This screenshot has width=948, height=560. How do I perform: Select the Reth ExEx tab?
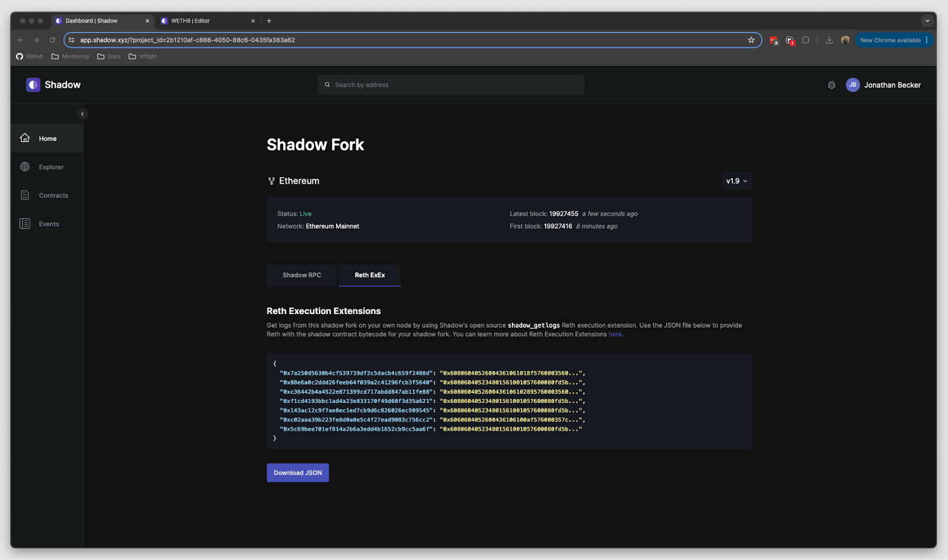(370, 275)
